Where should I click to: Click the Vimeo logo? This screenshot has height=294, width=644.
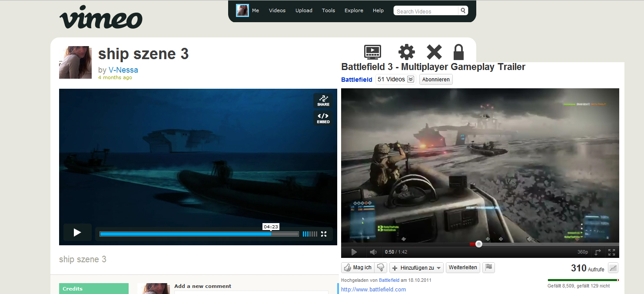(101, 18)
